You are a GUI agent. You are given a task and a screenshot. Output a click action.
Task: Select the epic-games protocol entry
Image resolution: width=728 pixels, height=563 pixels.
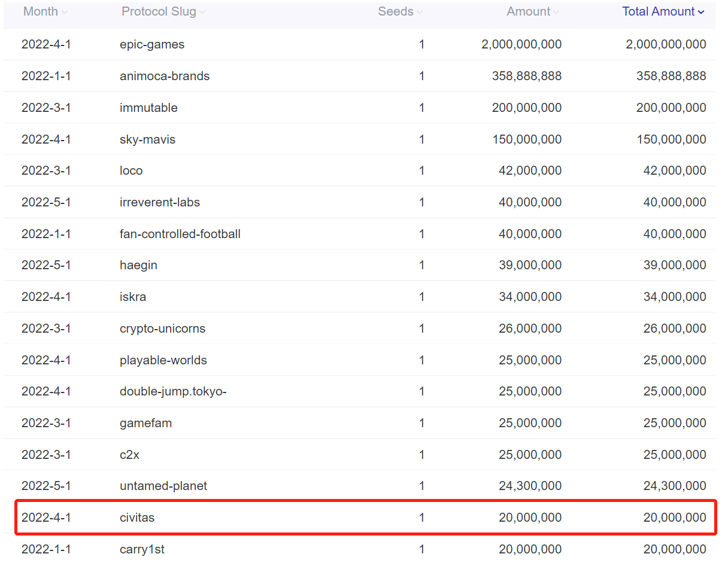coord(152,44)
